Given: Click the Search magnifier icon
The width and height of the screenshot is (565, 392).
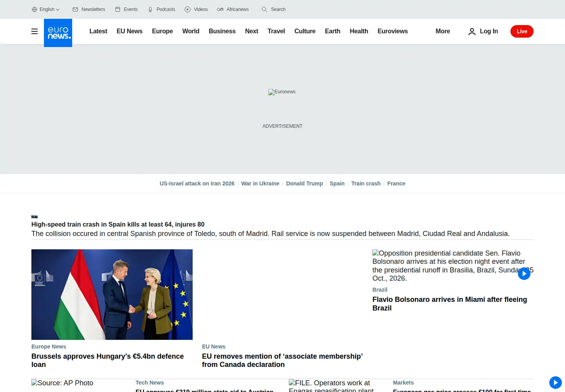Looking at the screenshot, I should (x=264, y=9).
